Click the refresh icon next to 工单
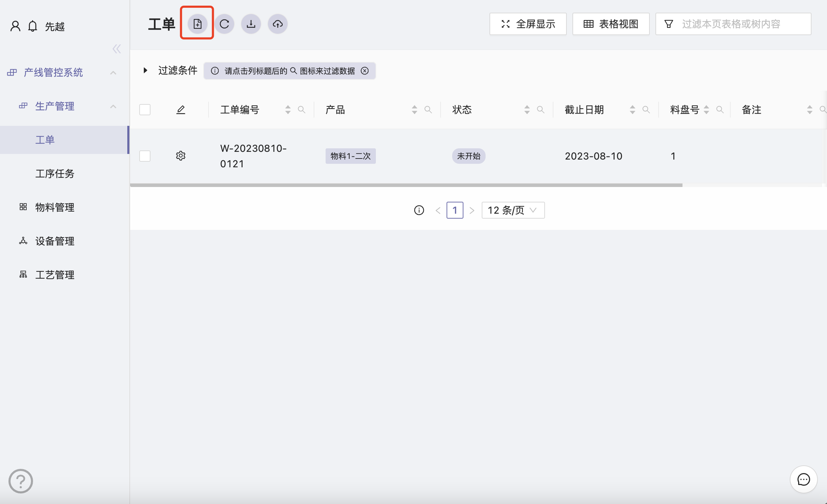This screenshot has width=827, height=504. [x=224, y=24]
